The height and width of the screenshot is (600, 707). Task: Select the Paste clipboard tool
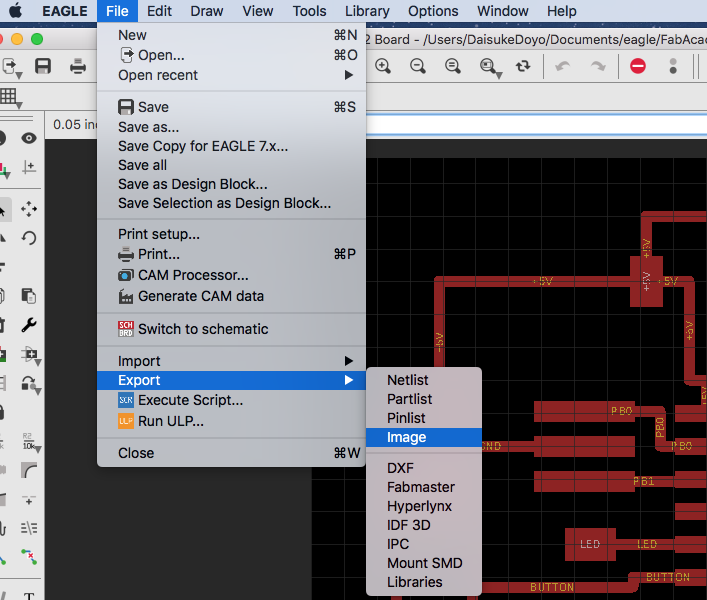pyautogui.click(x=29, y=296)
